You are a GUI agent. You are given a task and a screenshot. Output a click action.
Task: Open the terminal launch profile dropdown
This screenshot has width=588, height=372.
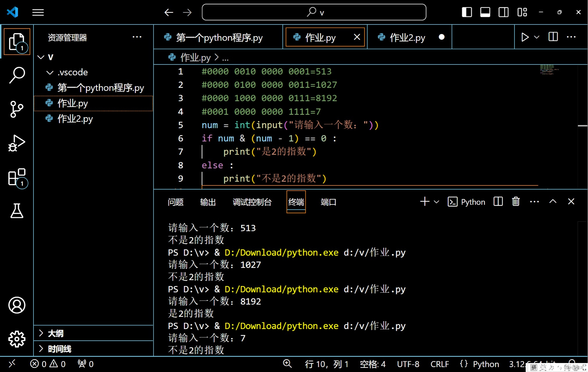coord(436,202)
